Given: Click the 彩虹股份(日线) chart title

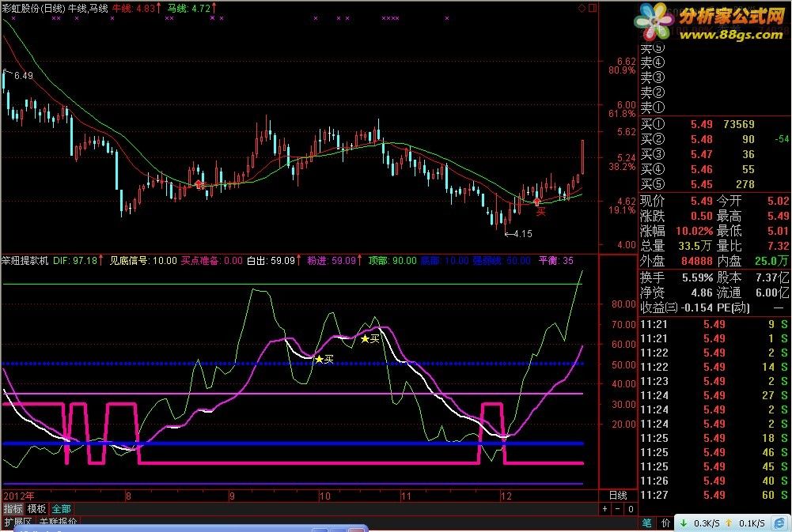Looking at the screenshot, I should point(33,8).
